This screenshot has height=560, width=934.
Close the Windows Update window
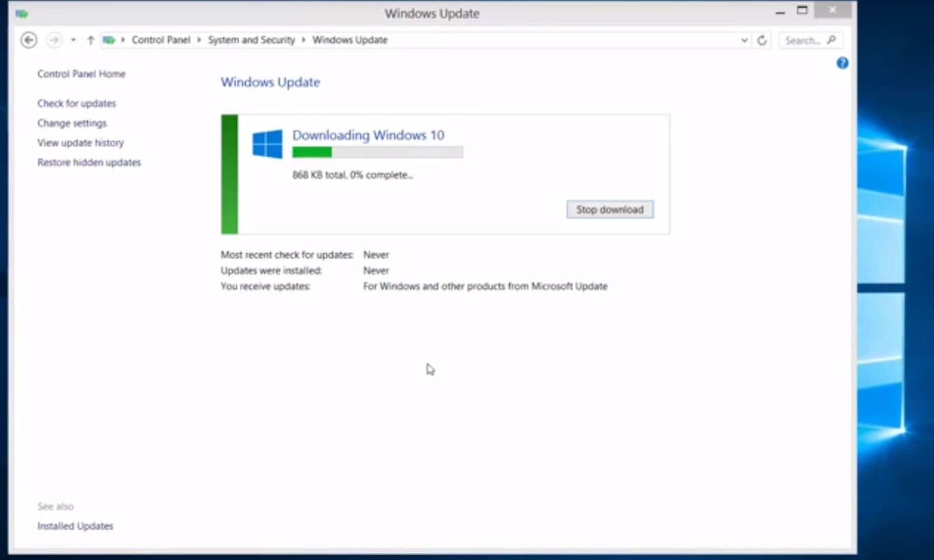833,10
